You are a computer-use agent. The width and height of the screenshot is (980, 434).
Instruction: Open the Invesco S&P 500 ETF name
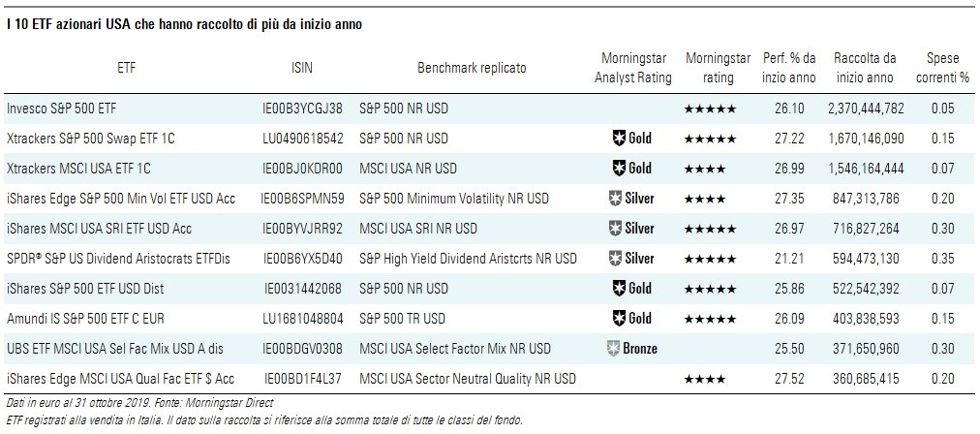coord(61,108)
